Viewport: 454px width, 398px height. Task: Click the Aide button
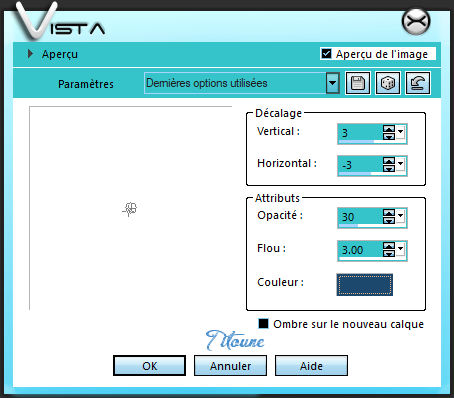[311, 366]
